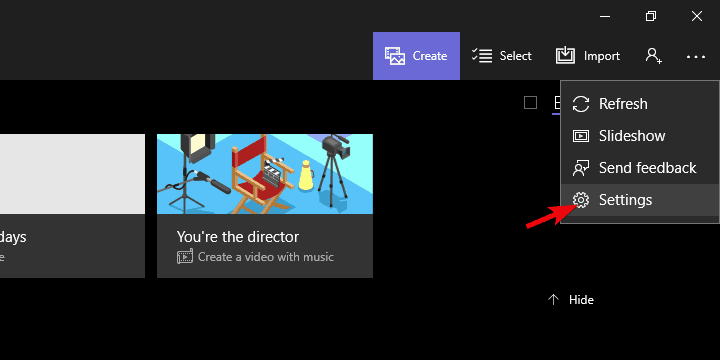Open the add account icon
This screenshot has width=720, height=360.
(x=653, y=56)
